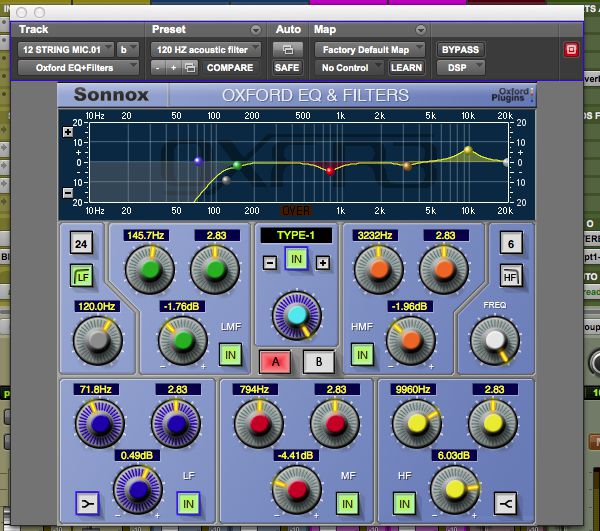This screenshot has width=600, height=531.
Task: Click the next preset plus button
Action: [173, 68]
